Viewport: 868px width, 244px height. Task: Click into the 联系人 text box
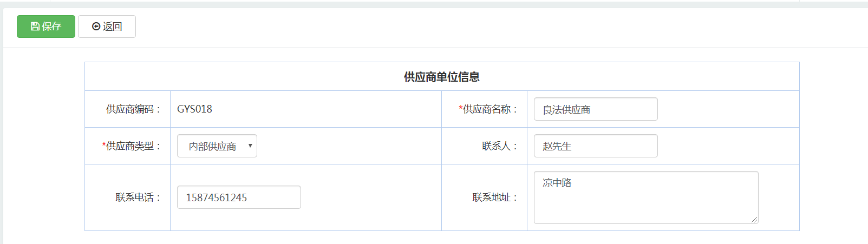click(x=595, y=146)
